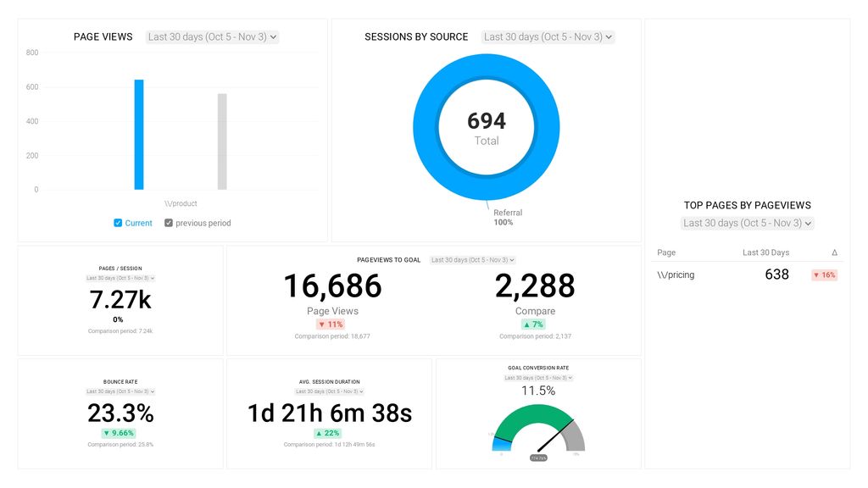Image resolution: width=868 pixels, height=488 pixels.
Task: Open Sessions by Source date range dropdown
Action: (x=548, y=37)
